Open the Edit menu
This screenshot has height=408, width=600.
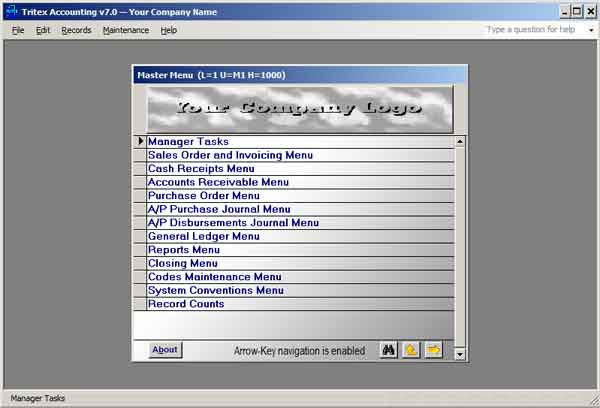(x=42, y=30)
